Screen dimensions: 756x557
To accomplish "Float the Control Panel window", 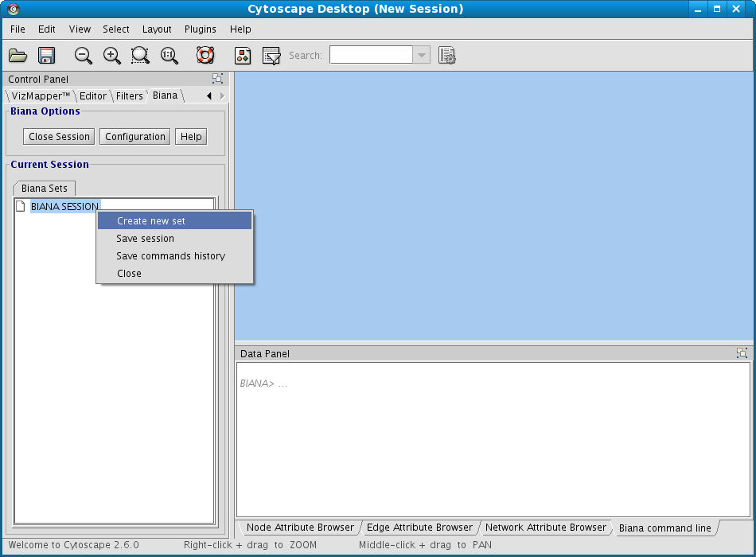I will (x=217, y=79).
